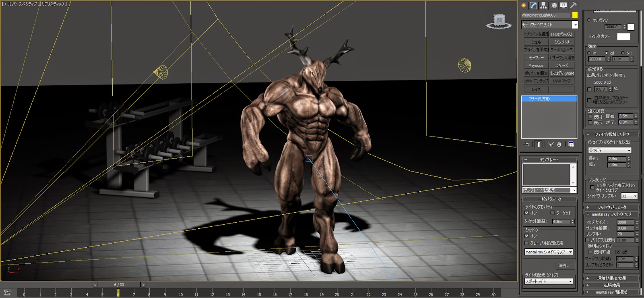The height and width of the screenshot is (298, 644).
Task: Select the left photometric light gizmo in viewport
Action: [161, 72]
